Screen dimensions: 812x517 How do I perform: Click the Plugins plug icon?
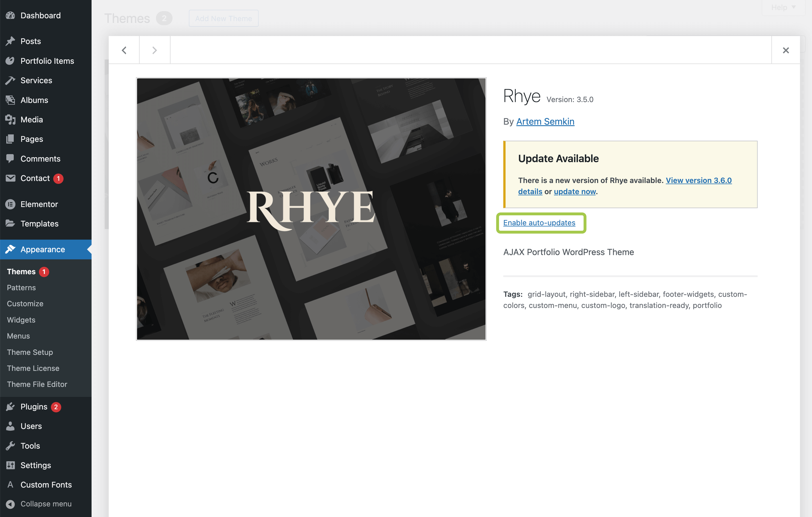pyautogui.click(x=11, y=407)
